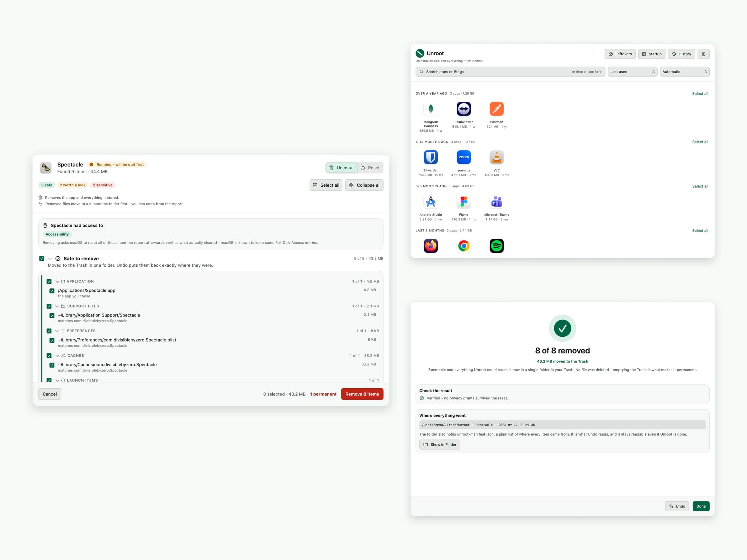747x560 pixels.
Task: Click the Unroot logo icon
Action: coord(420,53)
